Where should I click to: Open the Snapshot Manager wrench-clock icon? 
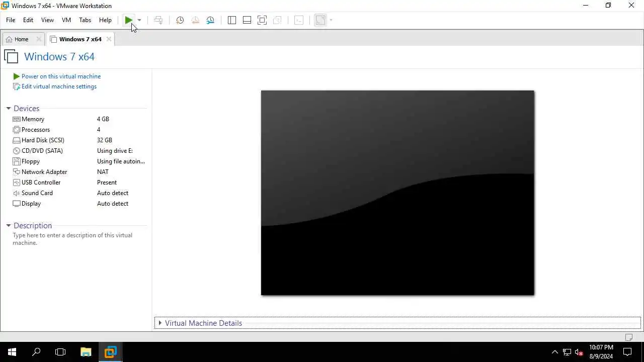pos(210,20)
